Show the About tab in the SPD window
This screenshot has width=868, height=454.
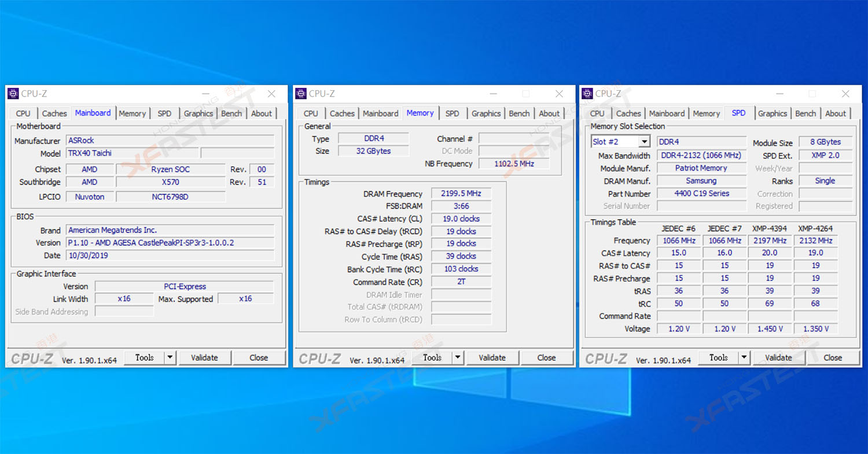click(x=836, y=113)
